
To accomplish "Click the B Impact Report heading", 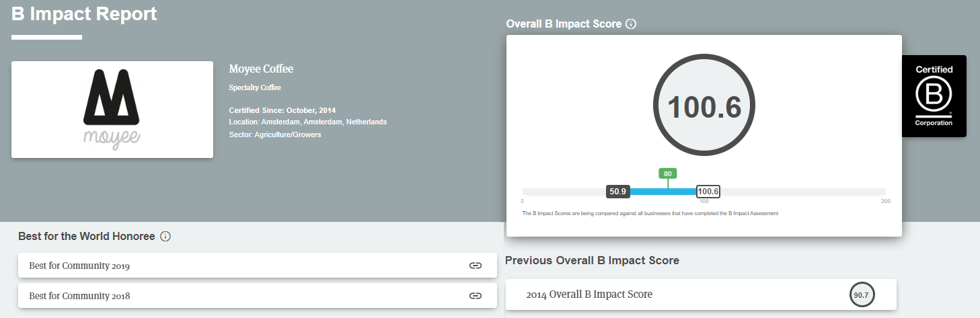I will 84,13.
